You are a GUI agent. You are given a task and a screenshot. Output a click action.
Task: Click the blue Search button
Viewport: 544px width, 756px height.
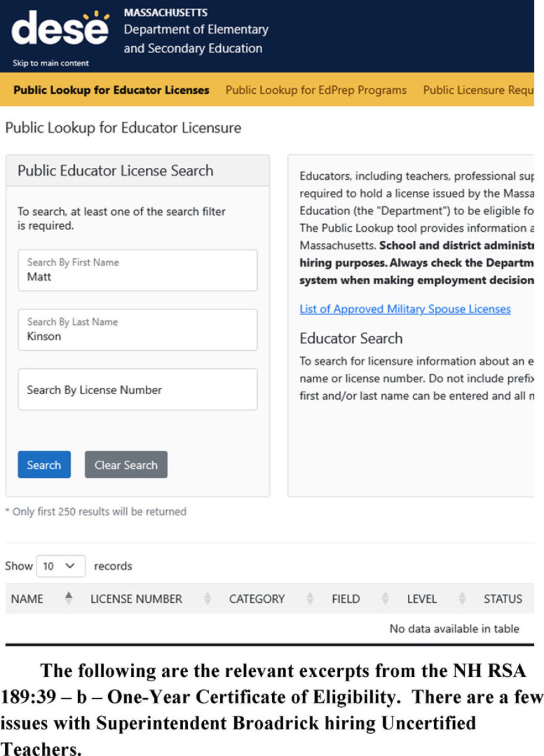click(x=44, y=464)
